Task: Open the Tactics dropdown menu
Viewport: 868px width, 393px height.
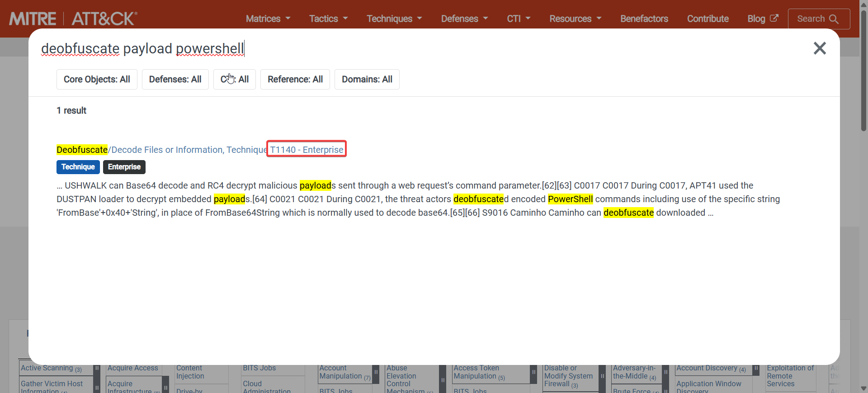Action: pyautogui.click(x=329, y=19)
